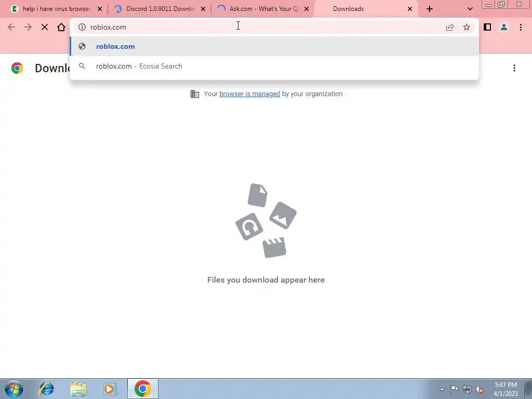Click the 'Files you download appear here' text
Viewport: 532px width, 399px height.
coord(266,280)
